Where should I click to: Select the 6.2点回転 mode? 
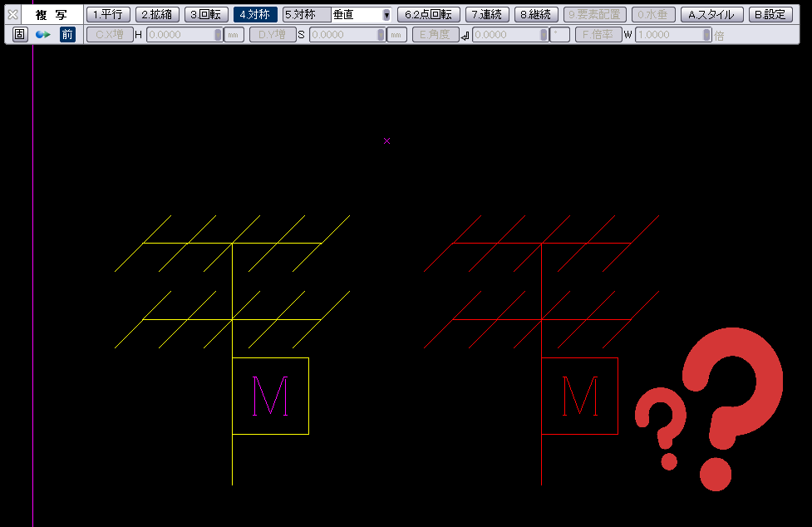click(x=428, y=14)
